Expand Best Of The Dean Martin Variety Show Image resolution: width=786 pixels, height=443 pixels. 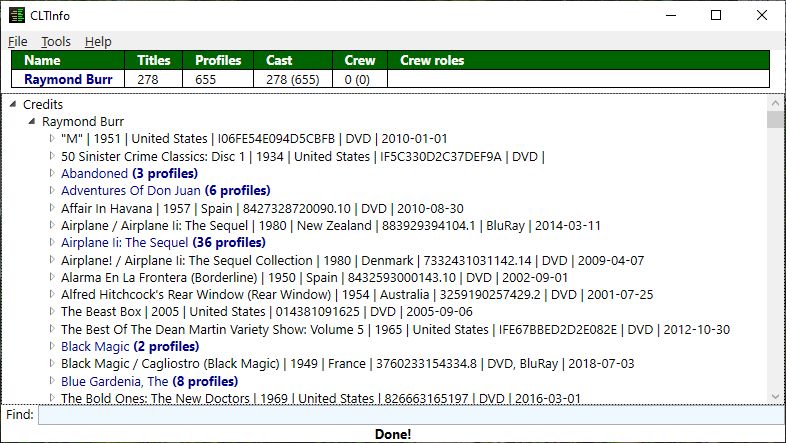point(52,329)
